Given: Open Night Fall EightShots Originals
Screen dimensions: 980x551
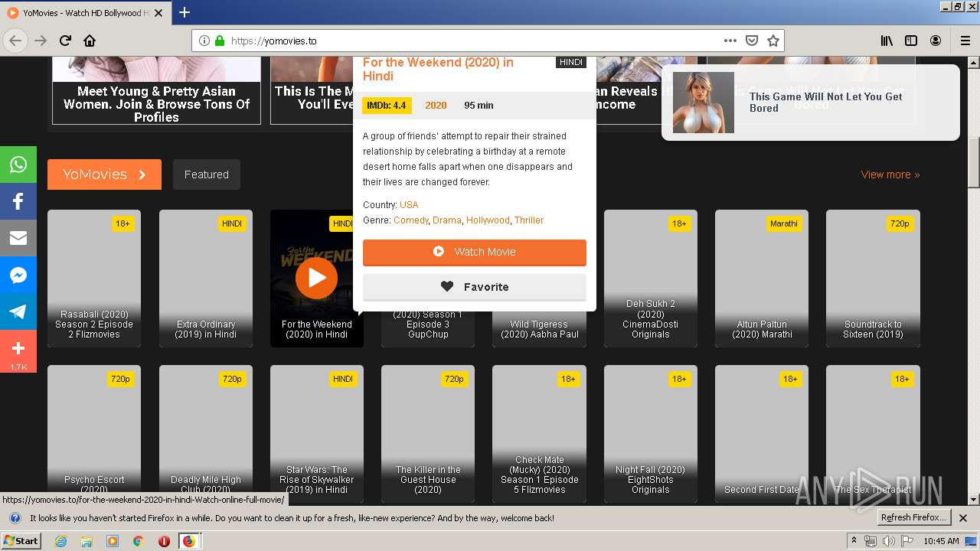Looking at the screenshot, I should (x=651, y=434).
